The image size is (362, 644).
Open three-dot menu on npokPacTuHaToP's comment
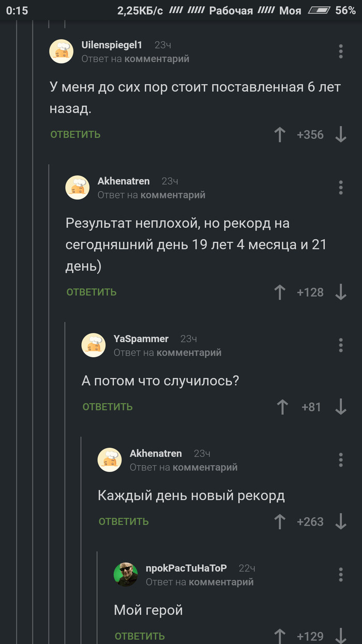340,575
